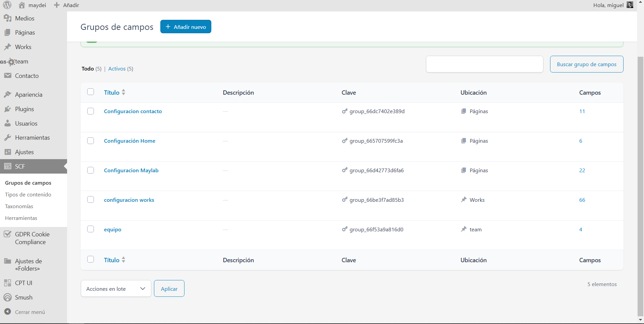Select the equipo row checkbox
This screenshot has width=644, height=324.
point(91,229)
